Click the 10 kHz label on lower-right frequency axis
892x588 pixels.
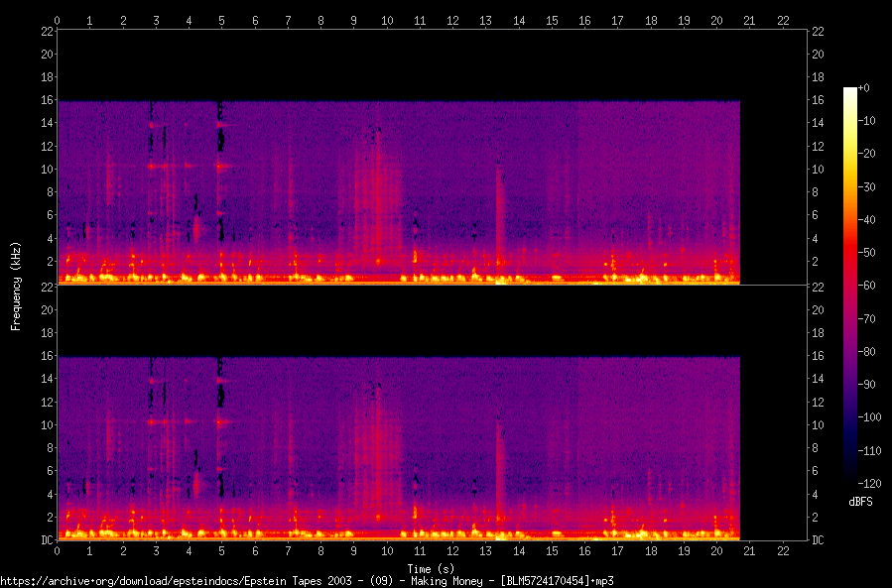point(819,425)
